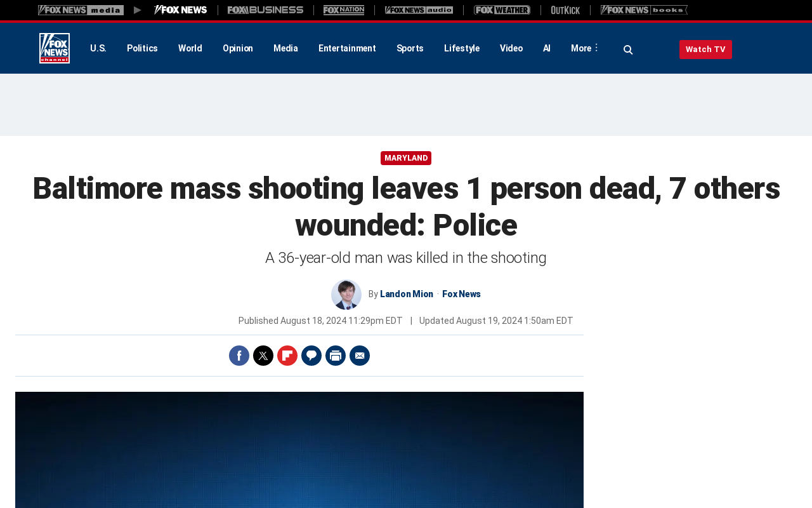Print the article via printer icon
Viewport: 812px width, 508px height.
click(x=336, y=356)
